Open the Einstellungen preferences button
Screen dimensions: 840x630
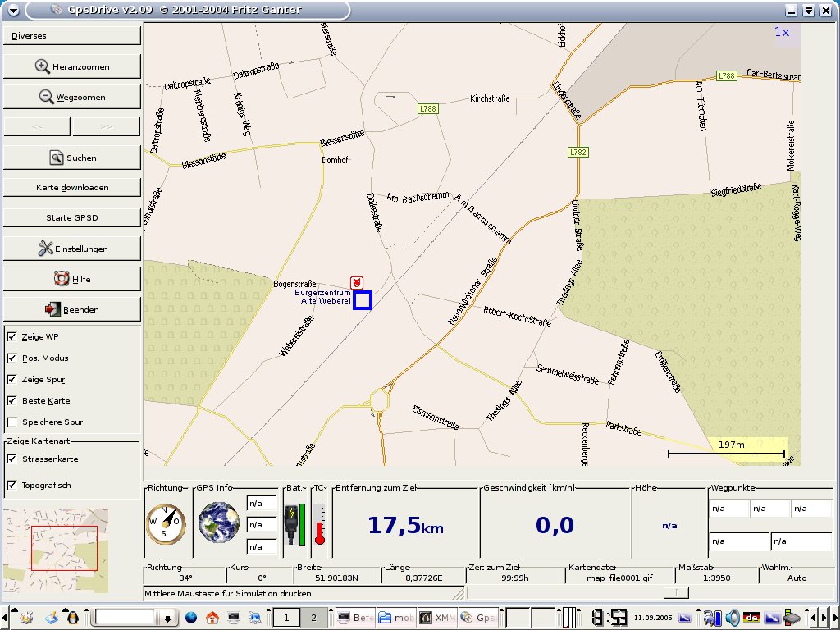coord(72,249)
